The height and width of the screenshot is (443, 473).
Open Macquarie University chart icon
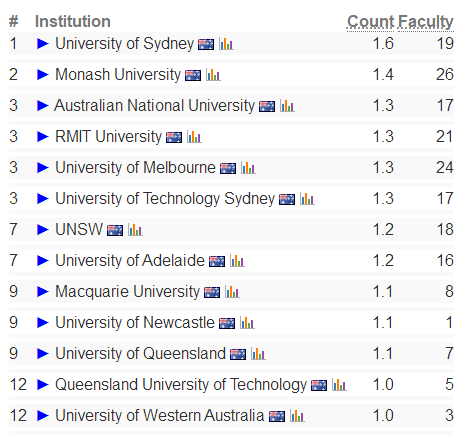pos(232,292)
